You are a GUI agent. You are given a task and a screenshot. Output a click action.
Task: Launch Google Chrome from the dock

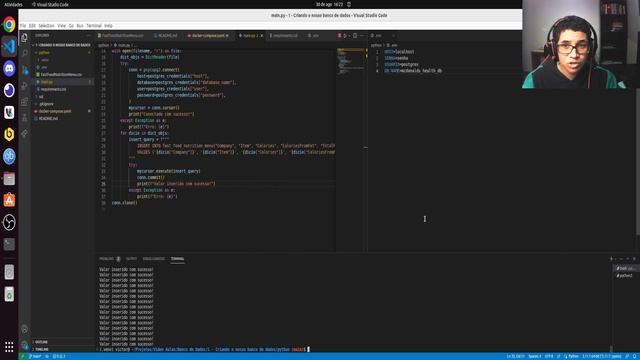click(x=9, y=24)
